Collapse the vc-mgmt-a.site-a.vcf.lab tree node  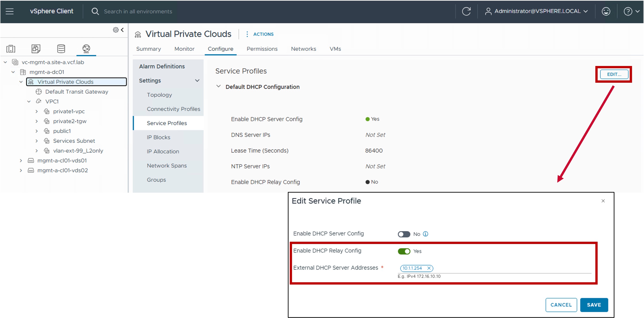point(5,62)
